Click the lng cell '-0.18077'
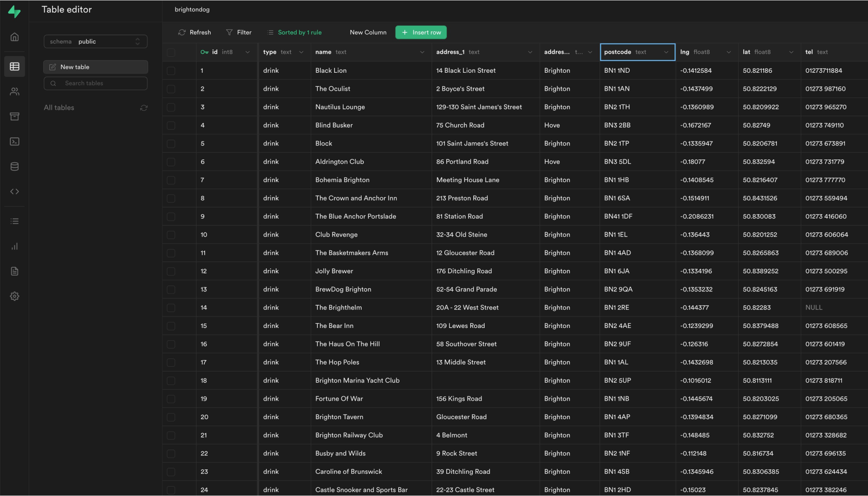The image size is (868, 496). [707, 162]
